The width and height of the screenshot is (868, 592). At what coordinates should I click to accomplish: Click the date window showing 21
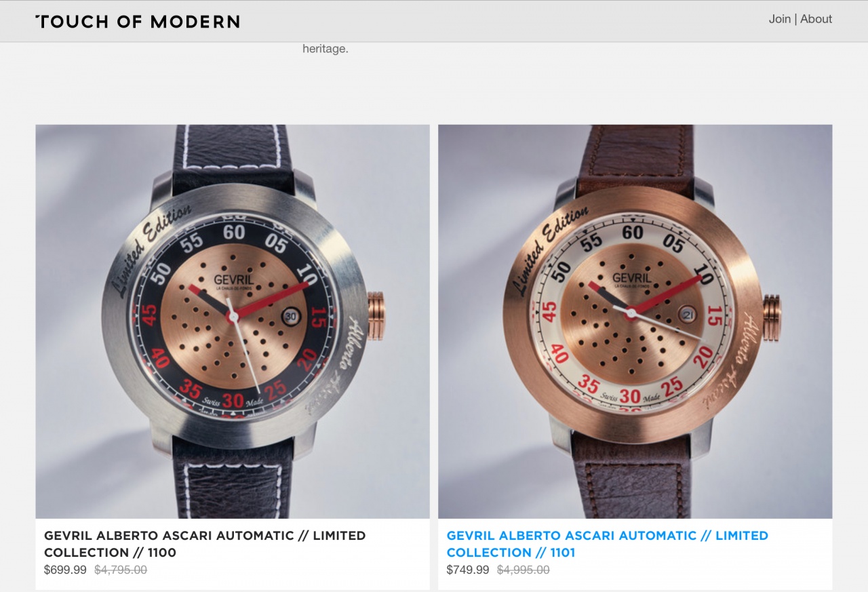pos(687,313)
